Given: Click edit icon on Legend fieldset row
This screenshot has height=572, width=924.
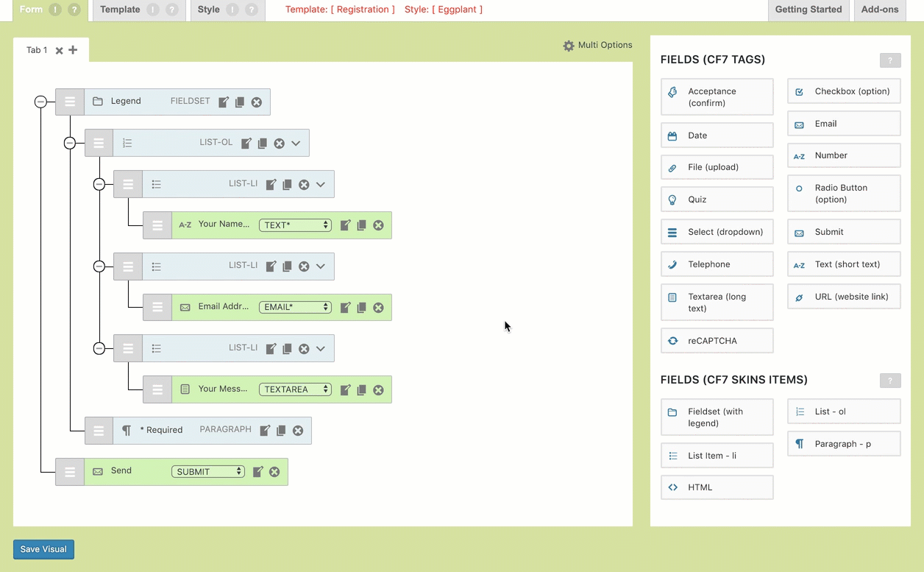Looking at the screenshot, I should tap(224, 102).
